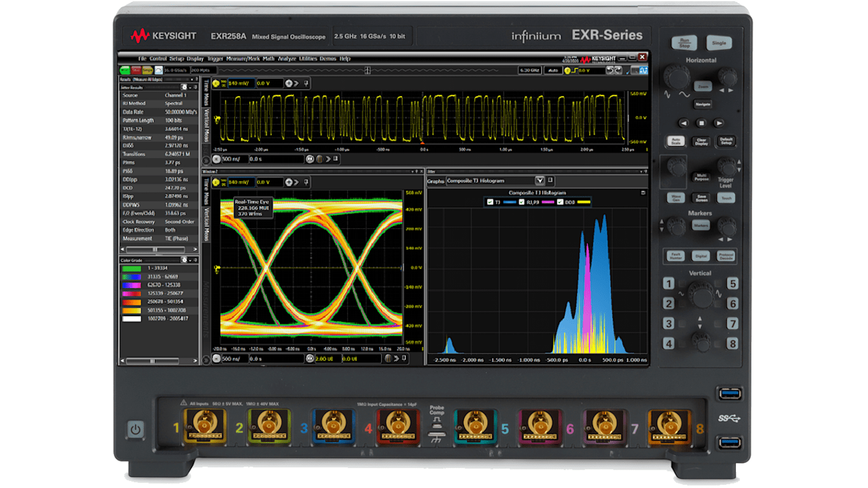868x488 pixels.
Task: Click the yellow Channel 1 source icon
Action: click(x=216, y=84)
